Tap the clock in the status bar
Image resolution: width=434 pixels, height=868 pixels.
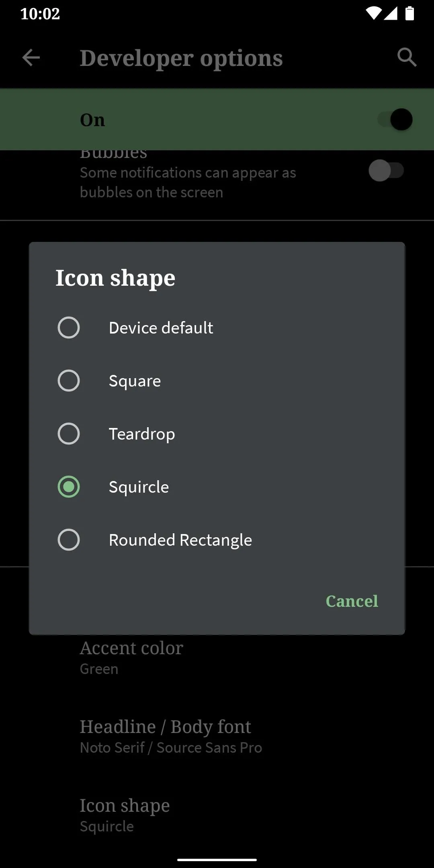40,14
